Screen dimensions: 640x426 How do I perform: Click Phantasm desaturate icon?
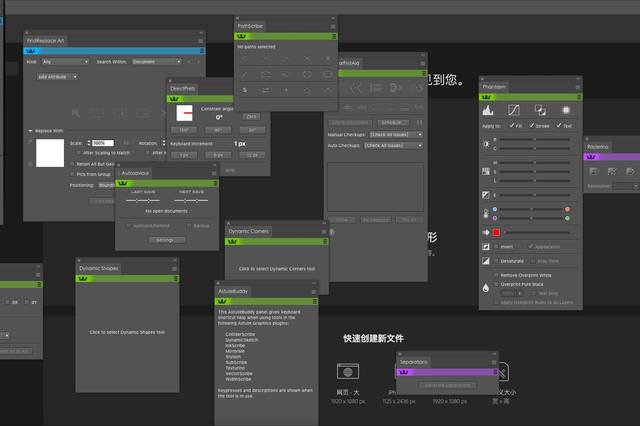486,261
